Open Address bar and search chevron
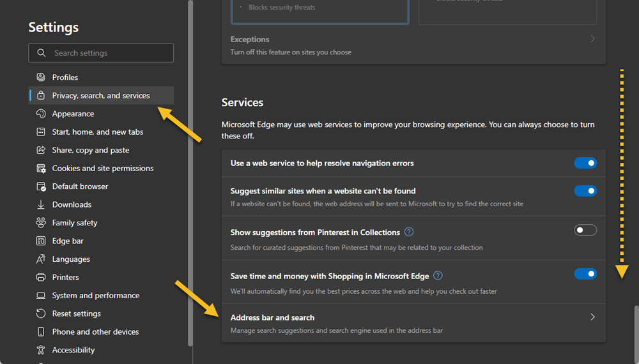This screenshot has height=364, width=639. 592,317
